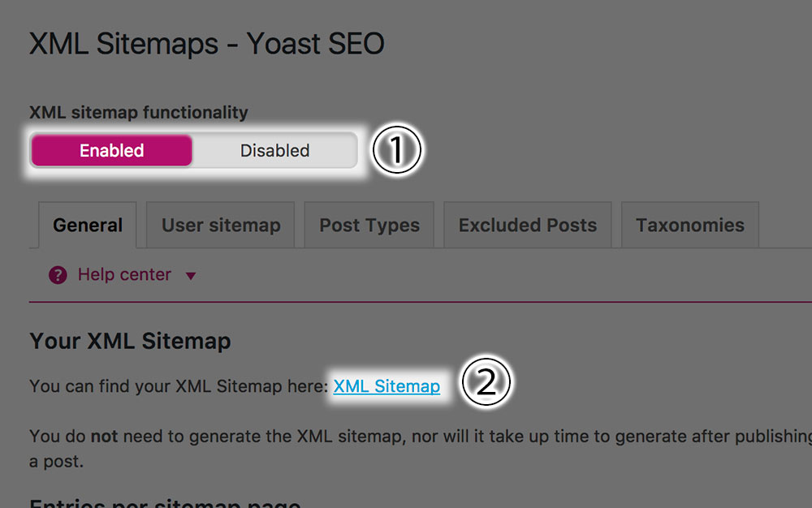812x508 pixels.
Task: Expand the Help center dropdown arrow
Action: click(191, 276)
